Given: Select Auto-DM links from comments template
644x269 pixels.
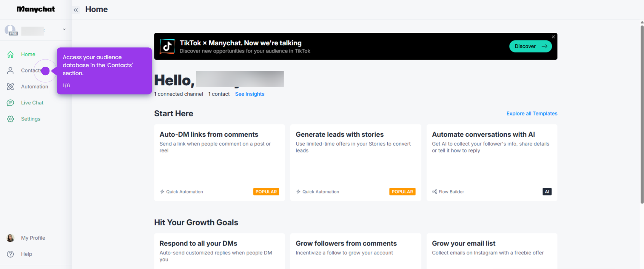Looking at the screenshot, I should point(219,163).
